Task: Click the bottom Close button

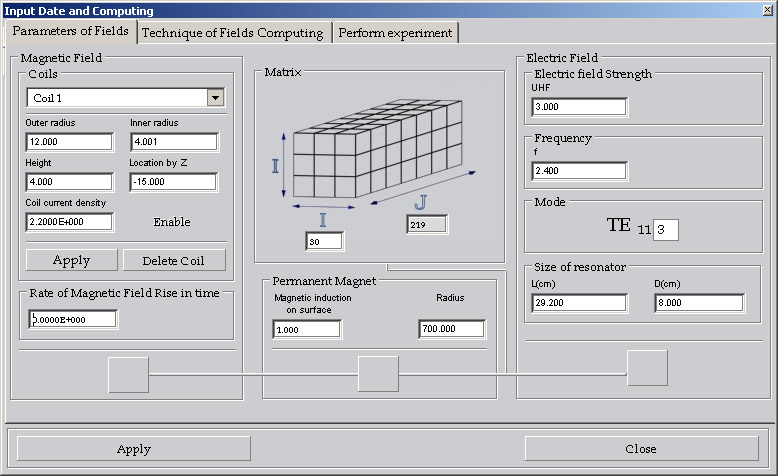Action: tap(640, 449)
